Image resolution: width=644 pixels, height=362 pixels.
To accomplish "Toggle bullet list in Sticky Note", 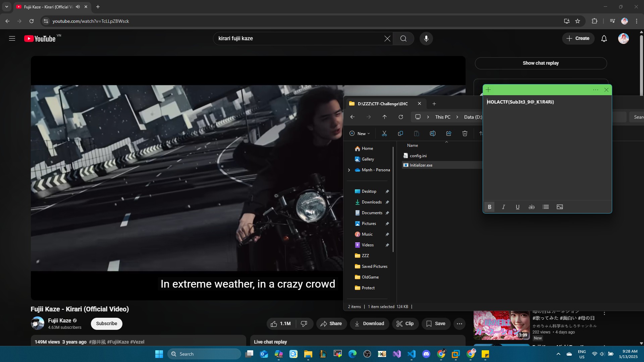I will pos(545,207).
